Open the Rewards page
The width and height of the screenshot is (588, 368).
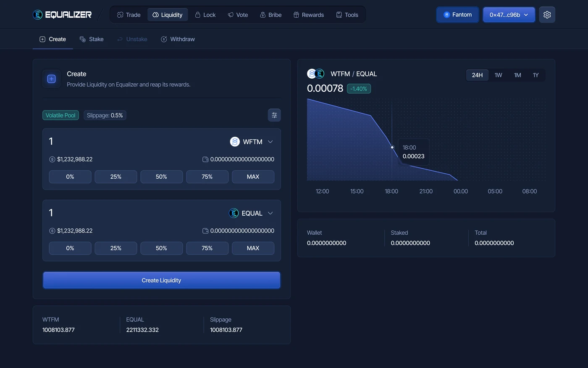click(x=308, y=15)
